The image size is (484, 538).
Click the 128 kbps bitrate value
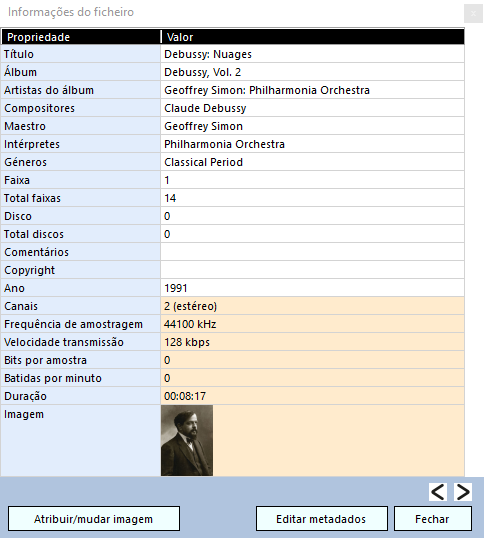[187, 342]
